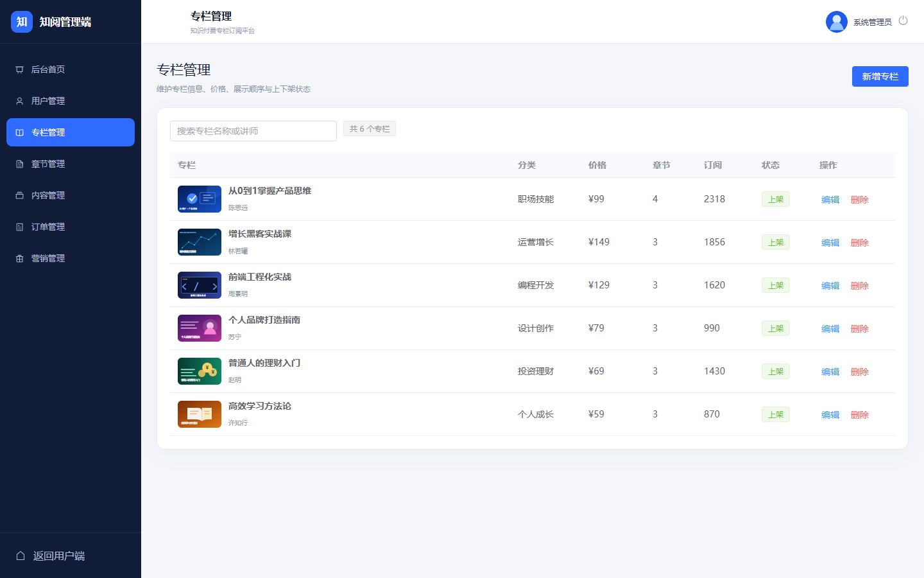Viewport: 924px width, 578px height.
Task: Open the 个人品牌打造指南 cover thumbnail
Action: (x=200, y=328)
